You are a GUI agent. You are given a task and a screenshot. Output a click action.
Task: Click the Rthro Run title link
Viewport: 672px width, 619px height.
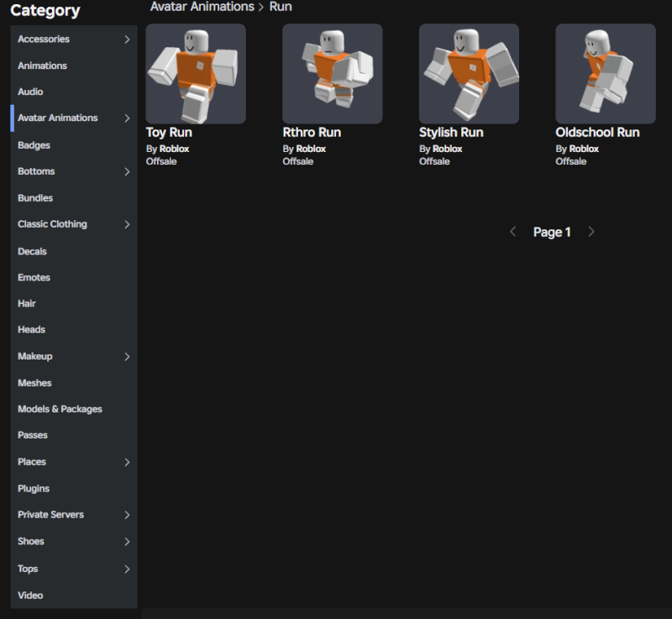tap(312, 133)
